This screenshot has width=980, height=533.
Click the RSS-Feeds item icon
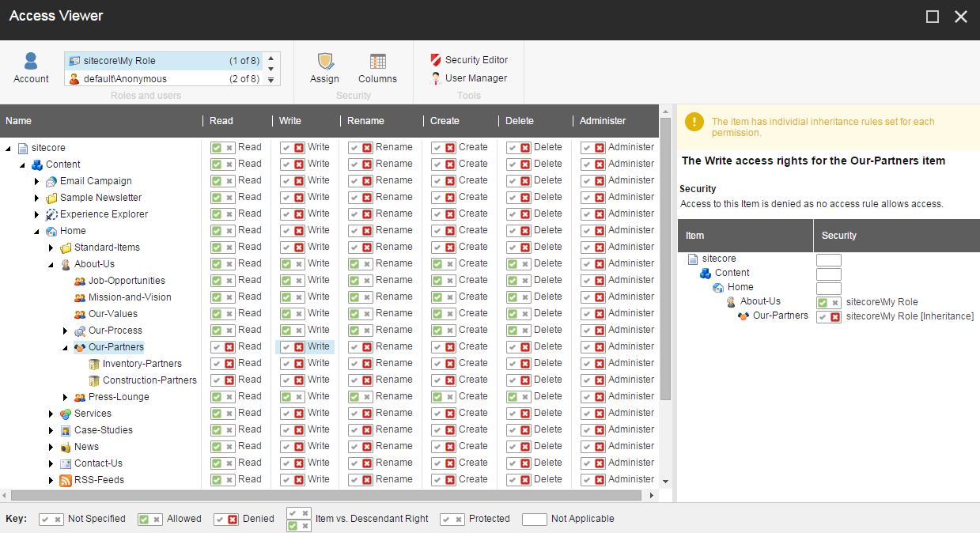click(66, 480)
